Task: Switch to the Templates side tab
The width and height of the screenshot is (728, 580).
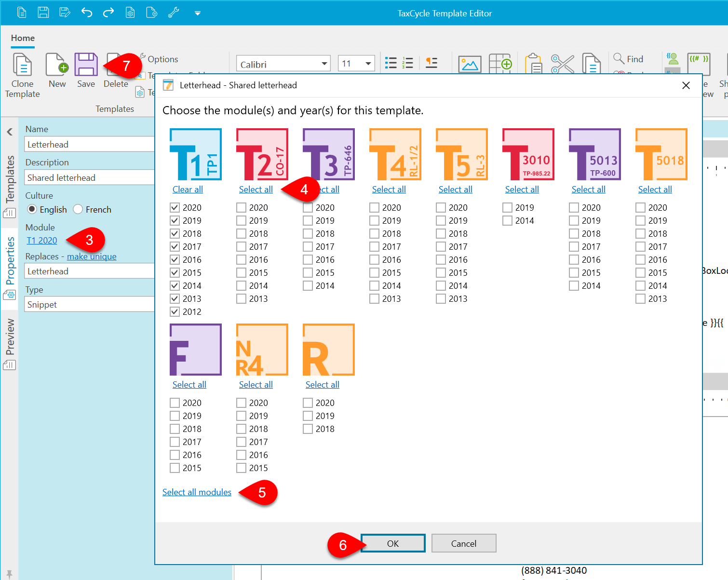Action: 10,186
